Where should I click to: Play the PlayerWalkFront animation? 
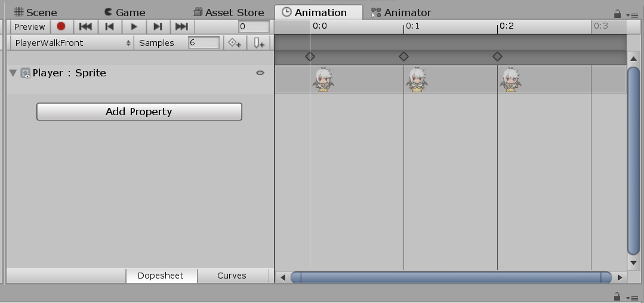pos(134,26)
